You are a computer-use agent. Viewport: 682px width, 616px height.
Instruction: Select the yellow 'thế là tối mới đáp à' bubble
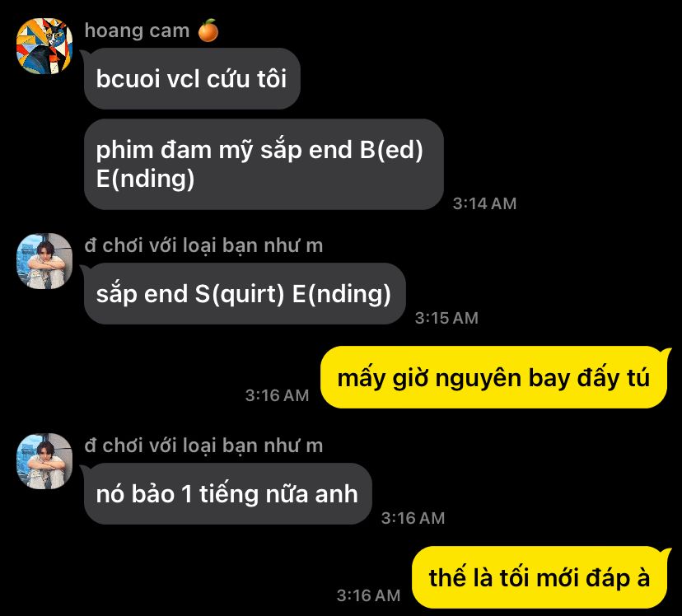(539, 577)
